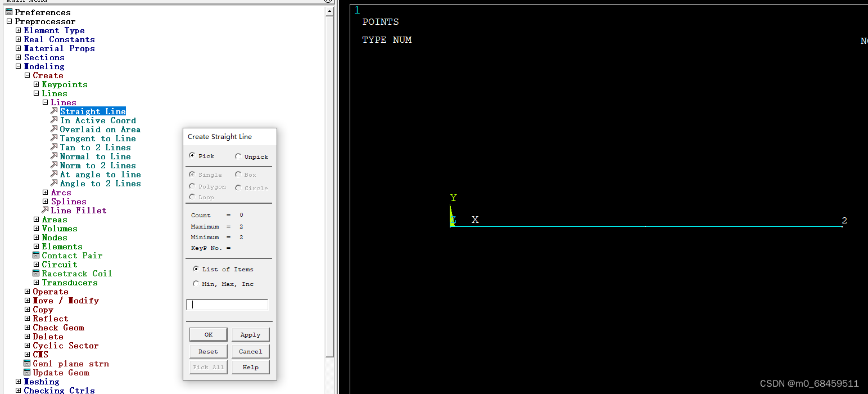
Task: Collapse the Modeling tree node
Action: coord(18,66)
